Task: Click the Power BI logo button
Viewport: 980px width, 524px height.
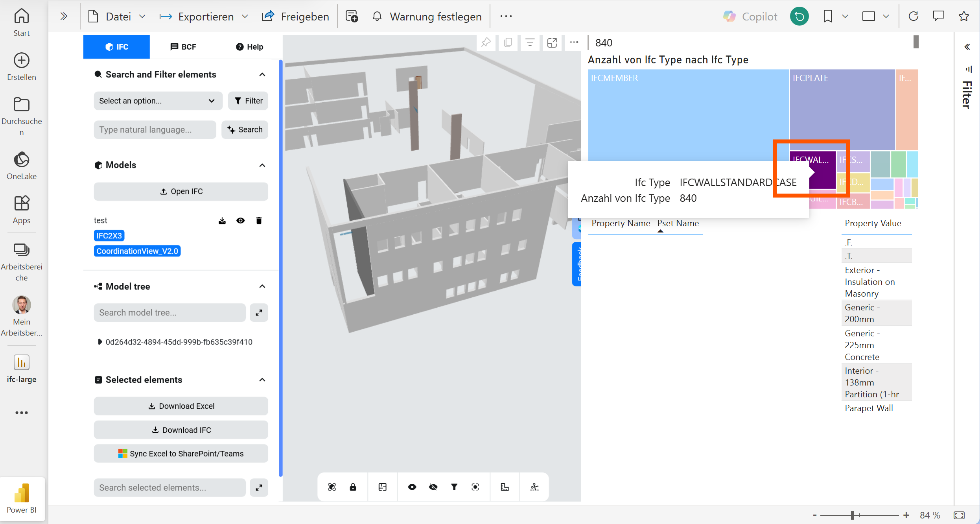Action: pos(22,499)
